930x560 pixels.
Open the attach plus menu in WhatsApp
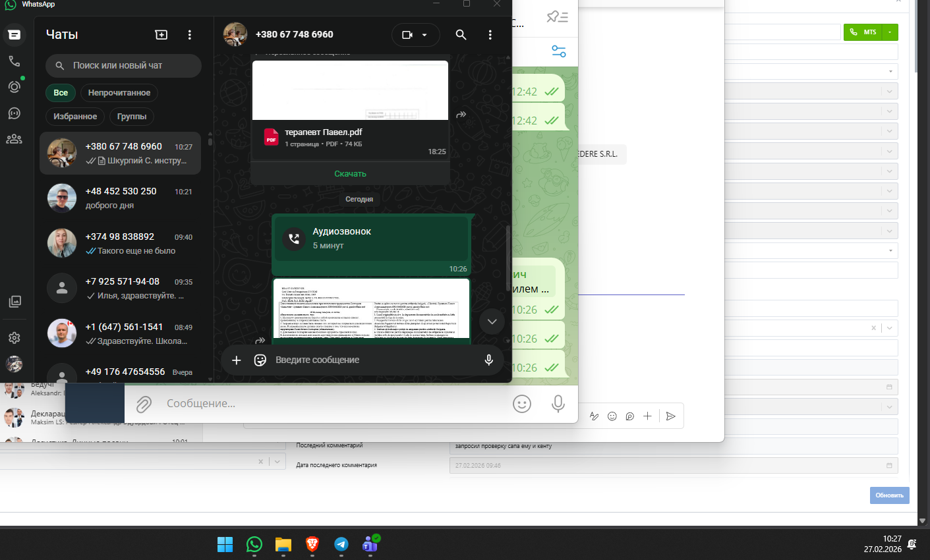click(237, 360)
